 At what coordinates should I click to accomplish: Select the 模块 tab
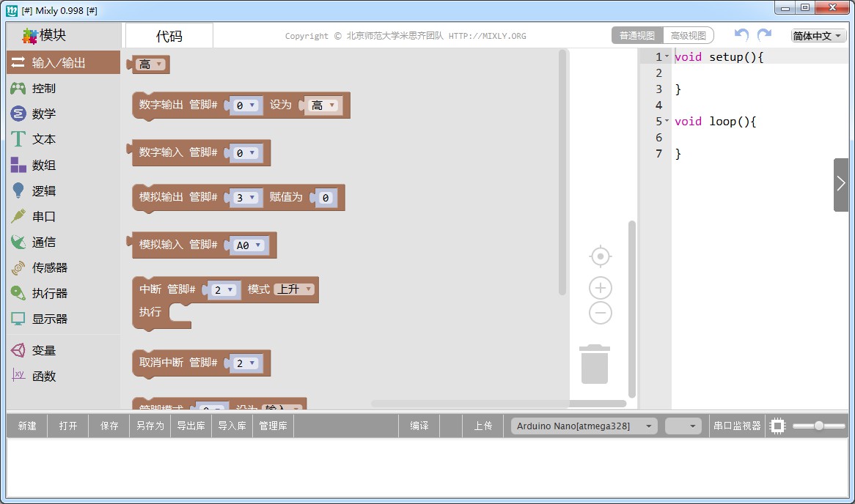(x=63, y=35)
